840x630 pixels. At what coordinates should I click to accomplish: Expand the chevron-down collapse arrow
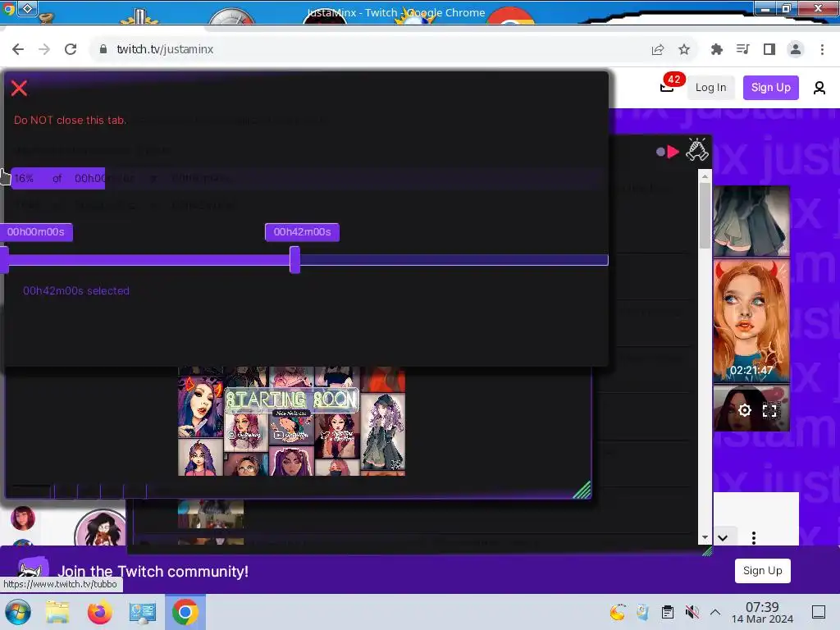click(723, 537)
